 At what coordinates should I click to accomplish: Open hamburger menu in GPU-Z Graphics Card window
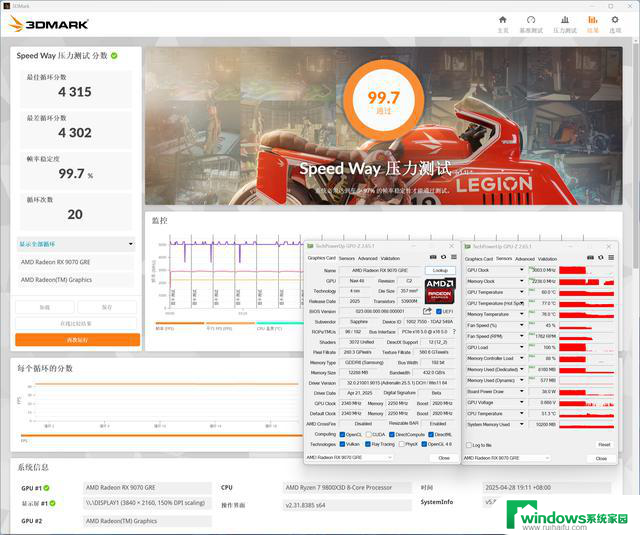click(453, 257)
